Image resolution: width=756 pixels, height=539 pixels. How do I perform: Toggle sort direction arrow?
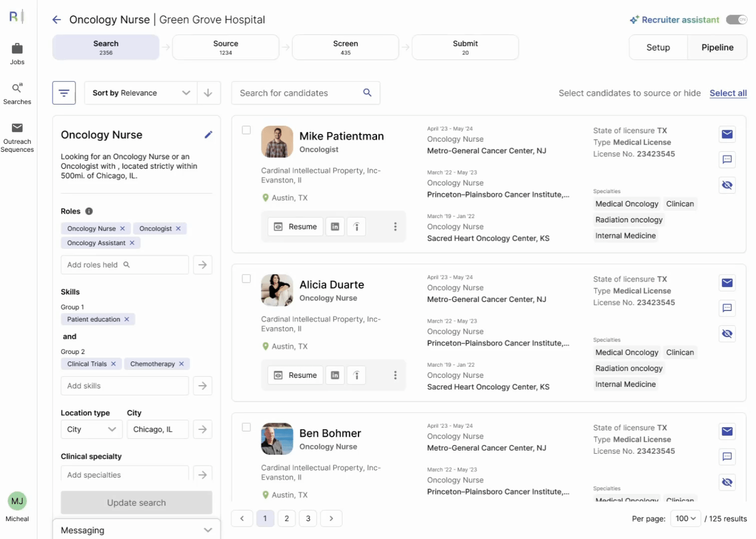pyautogui.click(x=208, y=93)
